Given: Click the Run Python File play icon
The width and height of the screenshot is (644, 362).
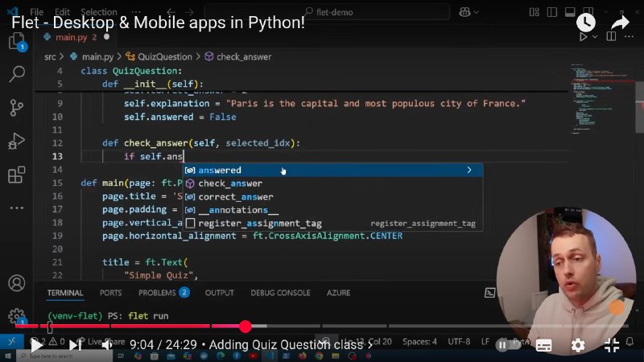Looking at the screenshot, I should click(583, 36).
